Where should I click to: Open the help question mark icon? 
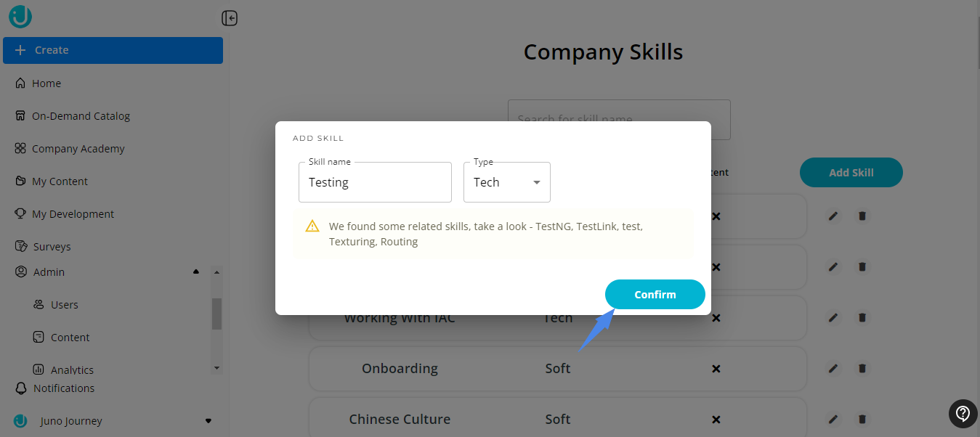coord(963,414)
